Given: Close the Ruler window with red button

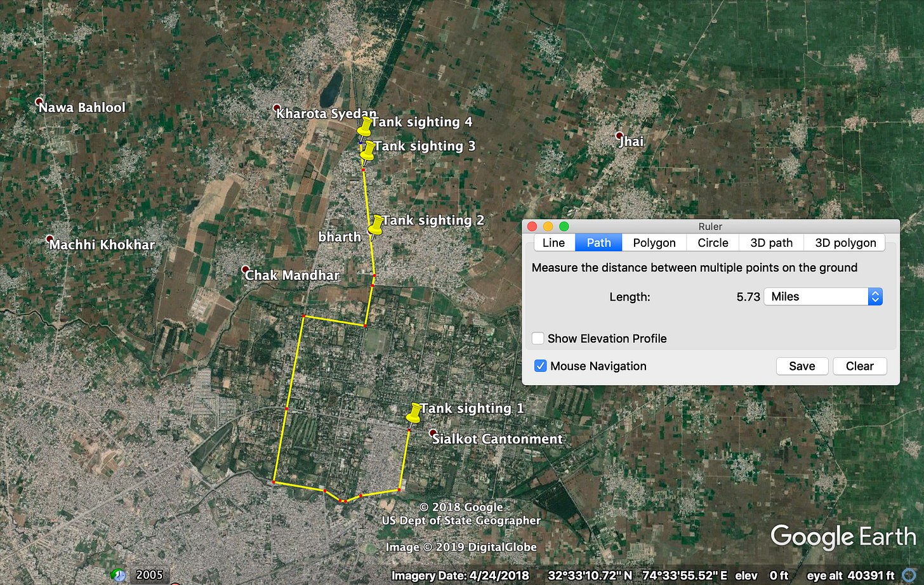Looking at the screenshot, I should coord(532,227).
